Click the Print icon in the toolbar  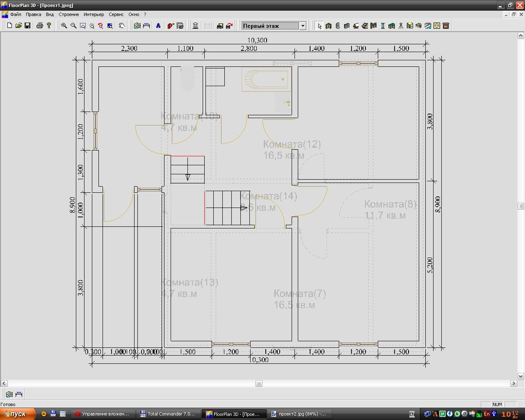point(39,25)
